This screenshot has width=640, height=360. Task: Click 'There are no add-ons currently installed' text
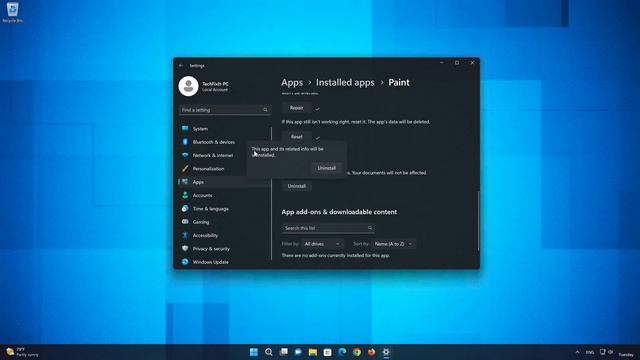(x=336, y=256)
